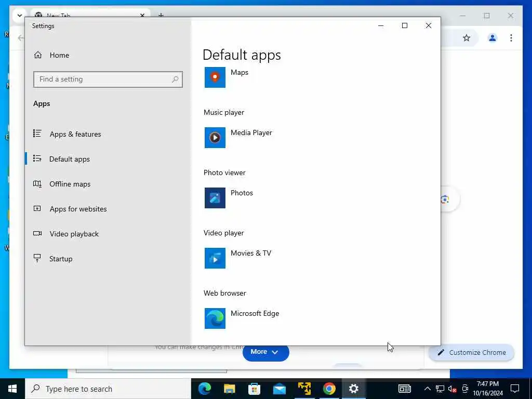Click the Movies & TV app name

tap(251, 253)
